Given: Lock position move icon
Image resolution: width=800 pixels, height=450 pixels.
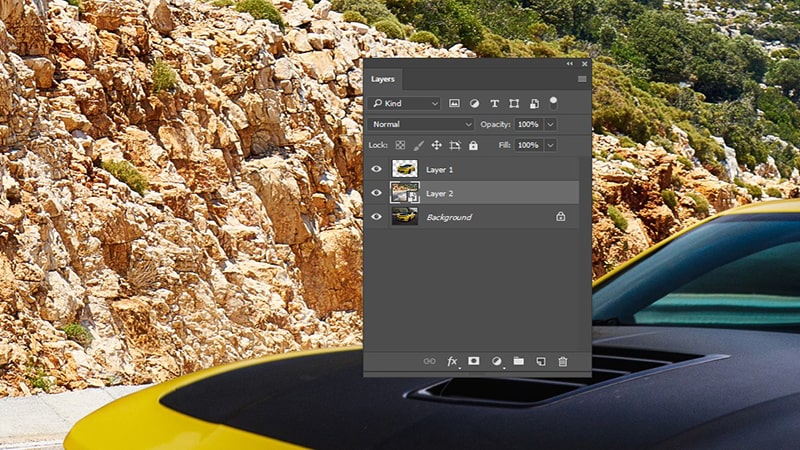Looking at the screenshot, I should (437, 145).
